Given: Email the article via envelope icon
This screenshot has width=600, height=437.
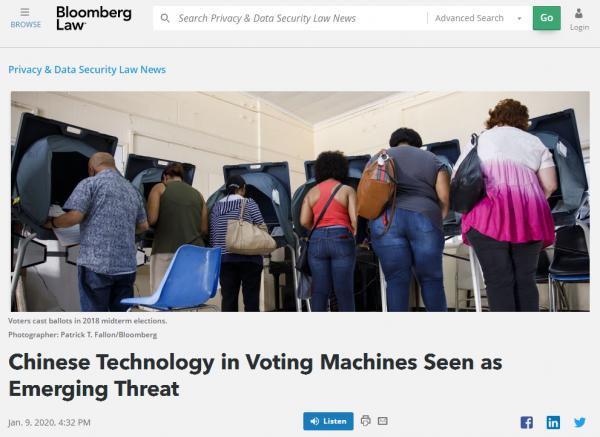Looking at the screenshot, I should click(383, 421).
